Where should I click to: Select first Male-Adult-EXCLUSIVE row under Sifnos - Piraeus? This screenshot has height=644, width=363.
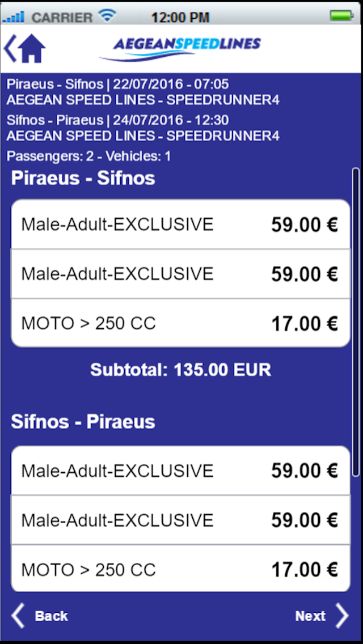[x=180, y=471]
